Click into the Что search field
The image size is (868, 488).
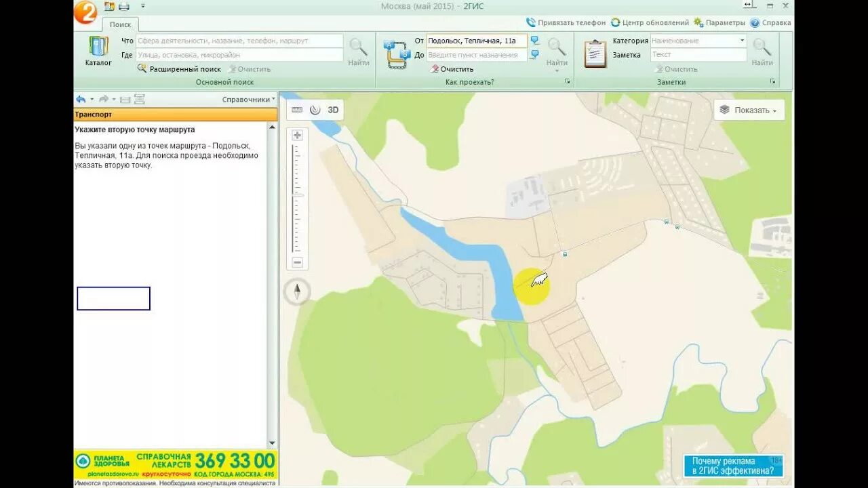[239, 41]
